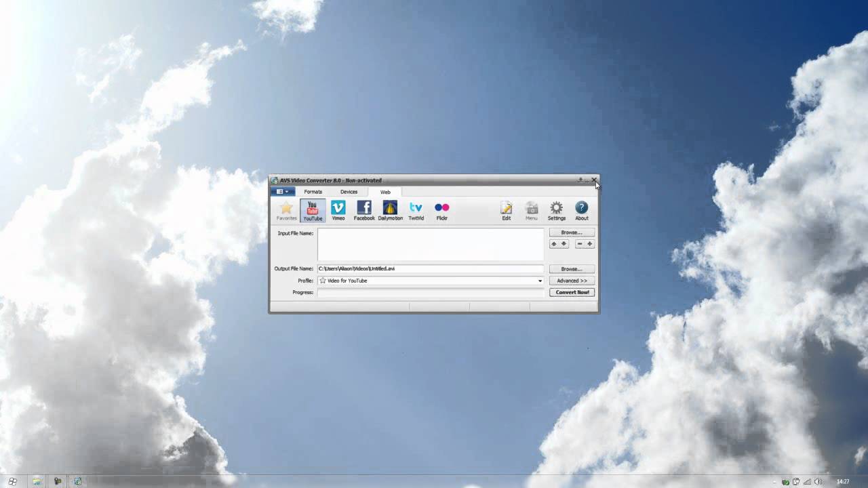Select the Flickr preset
The height and width of the screenshot is (488, 868).
tap(441, 210)
